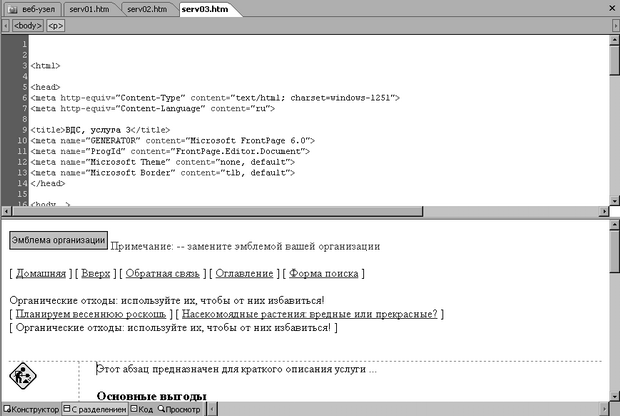Open the Форма поиска link
This screenshot has height=416, width=620.
click(x=323, y=273)
